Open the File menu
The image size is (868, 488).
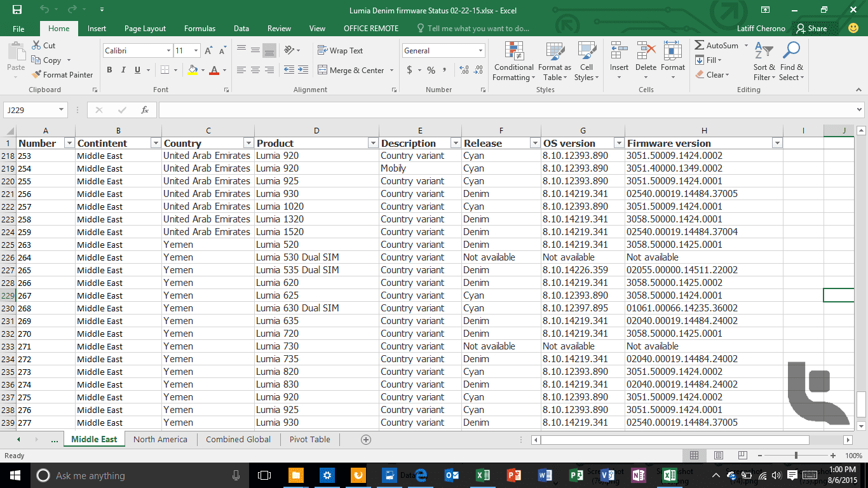[x=18, y=29]
